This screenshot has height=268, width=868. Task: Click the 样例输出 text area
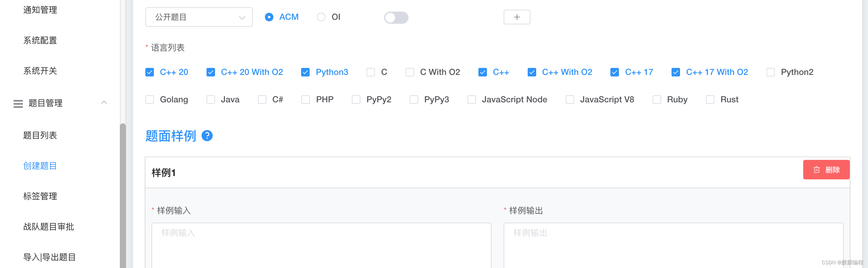coord(673,245)
